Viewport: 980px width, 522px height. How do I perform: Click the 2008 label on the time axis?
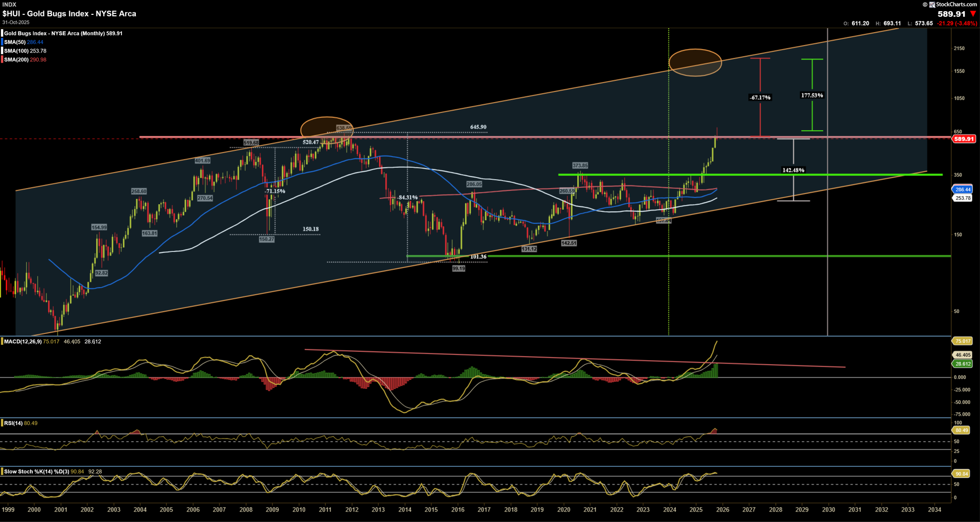tap(246, 510)
